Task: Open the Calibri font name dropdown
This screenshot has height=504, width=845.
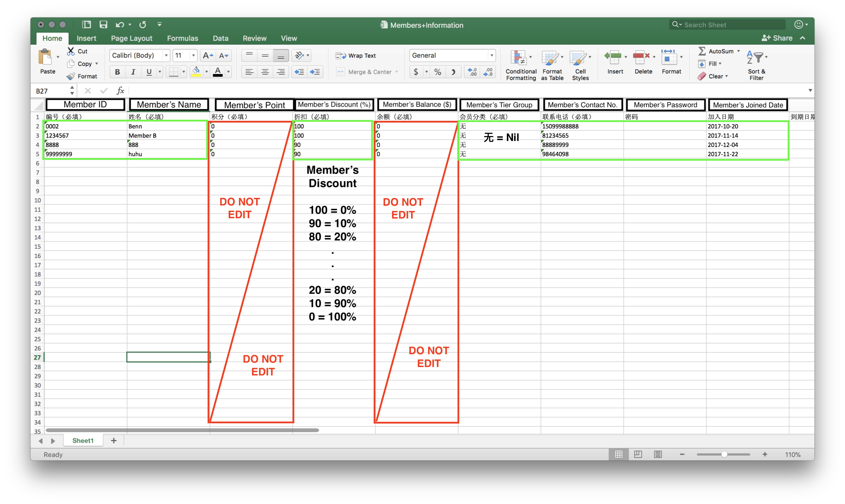Action: pos(166,55)
